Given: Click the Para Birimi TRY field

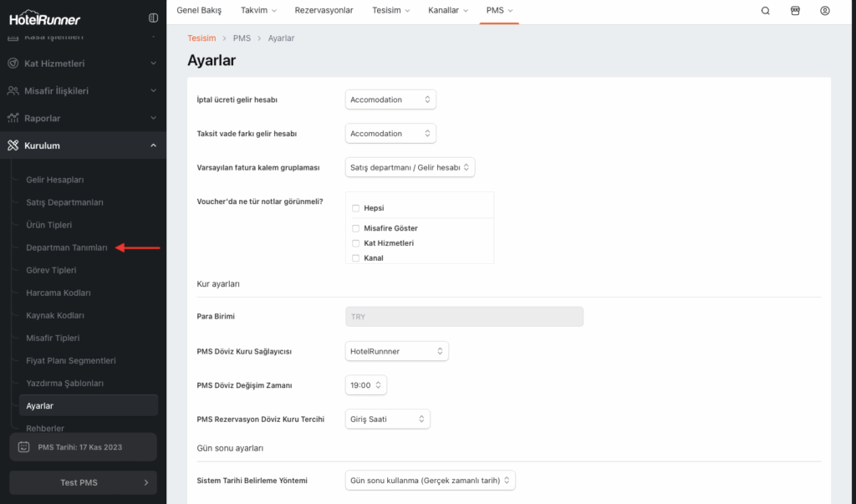Looking at the screenshot, I should click(464, 317).
